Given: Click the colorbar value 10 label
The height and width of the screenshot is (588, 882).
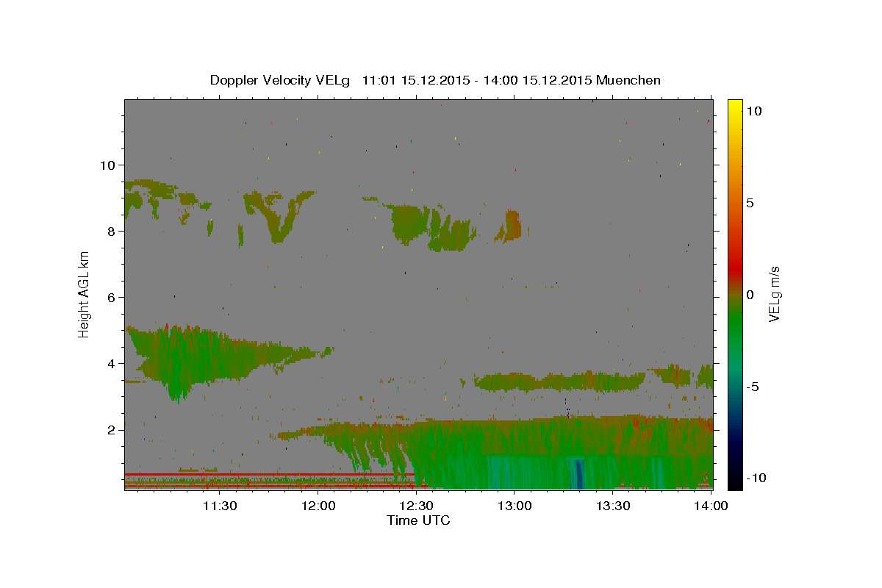Looking at the screenshot, I should pos(754,111).
